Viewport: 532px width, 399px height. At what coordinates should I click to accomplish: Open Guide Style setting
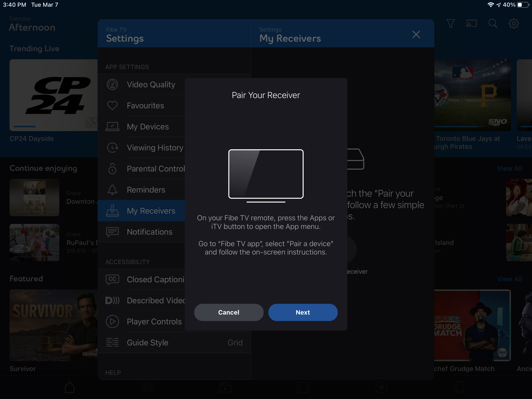(x=174, y=343)
